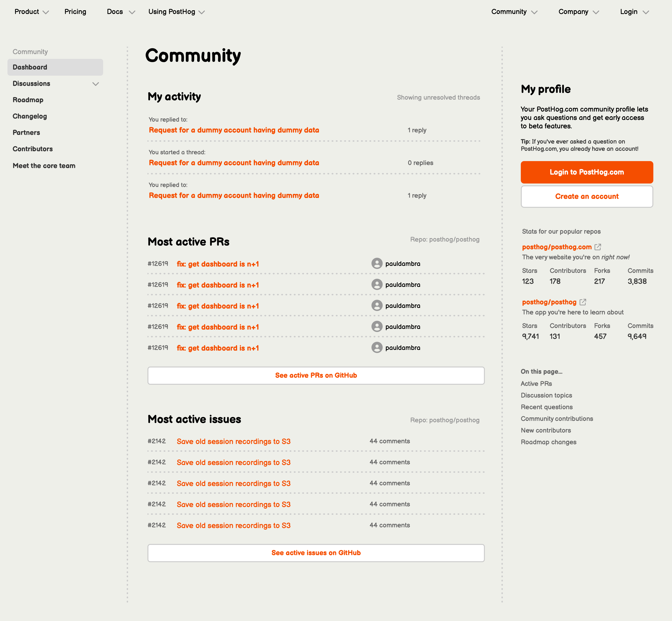Jump to Recent questions in On this page

(546, 407)
